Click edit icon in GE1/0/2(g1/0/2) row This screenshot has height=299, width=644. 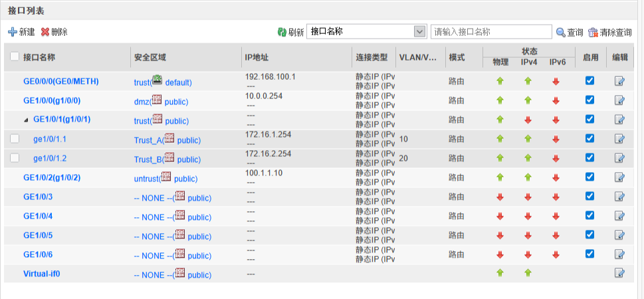pos(619,177)
